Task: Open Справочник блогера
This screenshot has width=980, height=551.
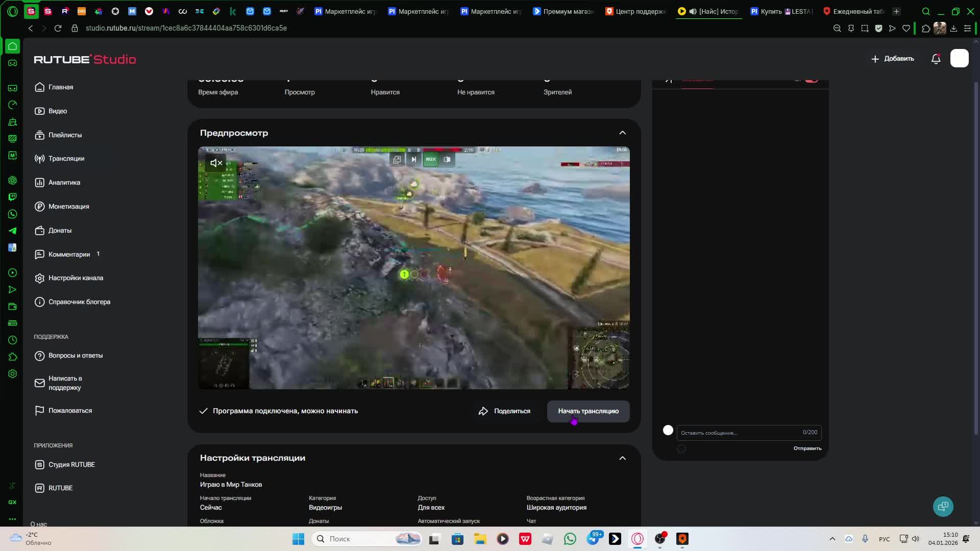Action: pos(72,302)
